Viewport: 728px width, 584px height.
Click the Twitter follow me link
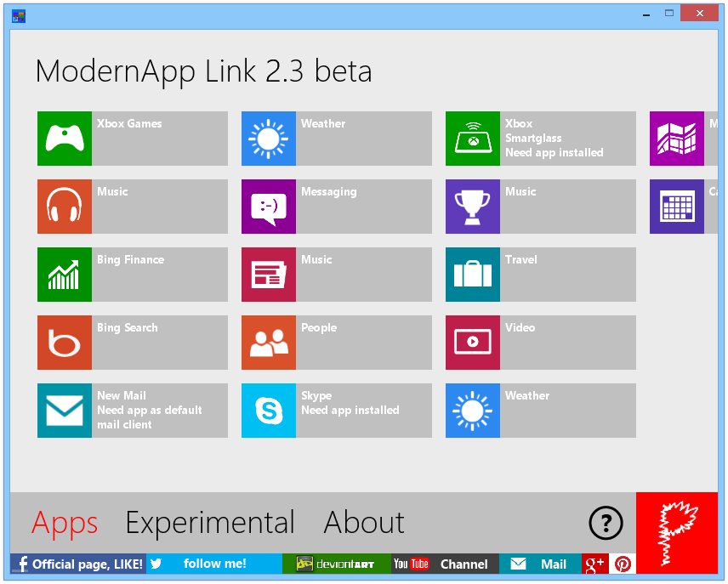click(x=214, y=564)
